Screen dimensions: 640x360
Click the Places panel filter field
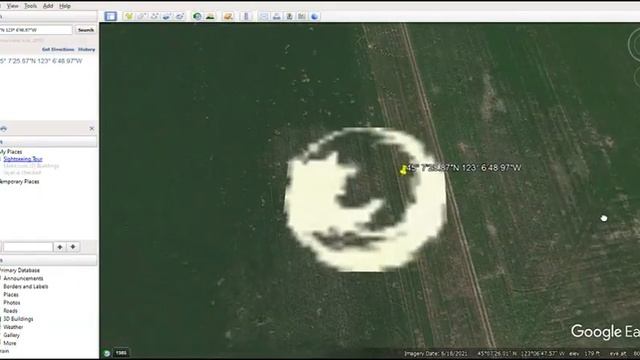28,247
